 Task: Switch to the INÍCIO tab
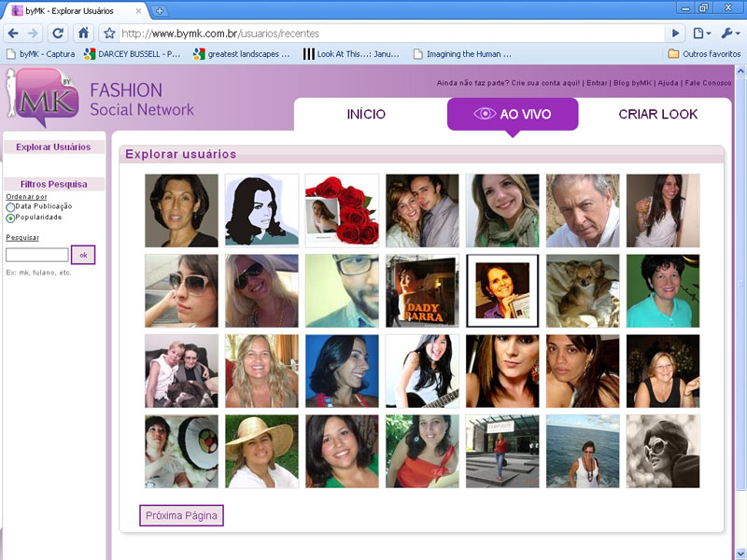366,115
